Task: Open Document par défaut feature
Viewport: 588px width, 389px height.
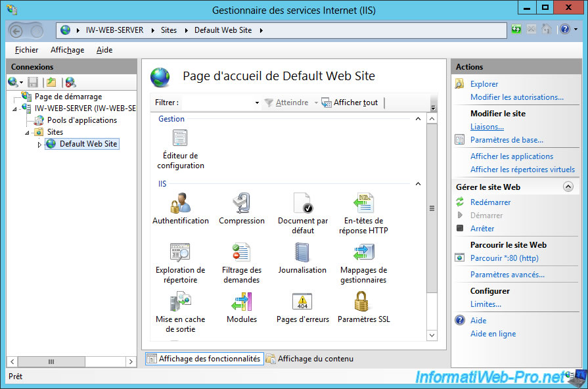Action: pyautogui.click(x=303, y=214)
